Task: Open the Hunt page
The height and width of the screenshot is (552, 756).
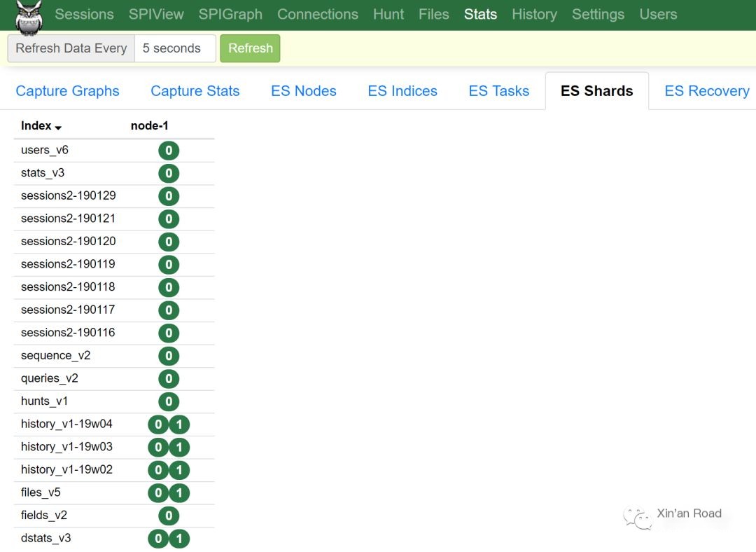Action: [x=388, y=15]
